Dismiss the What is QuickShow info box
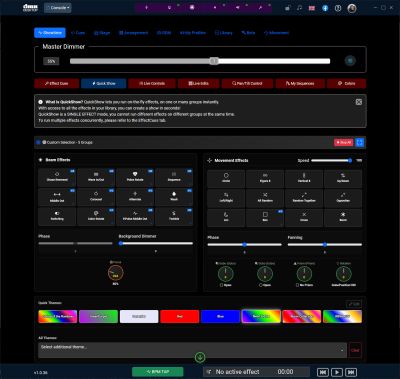 point(359,102)
